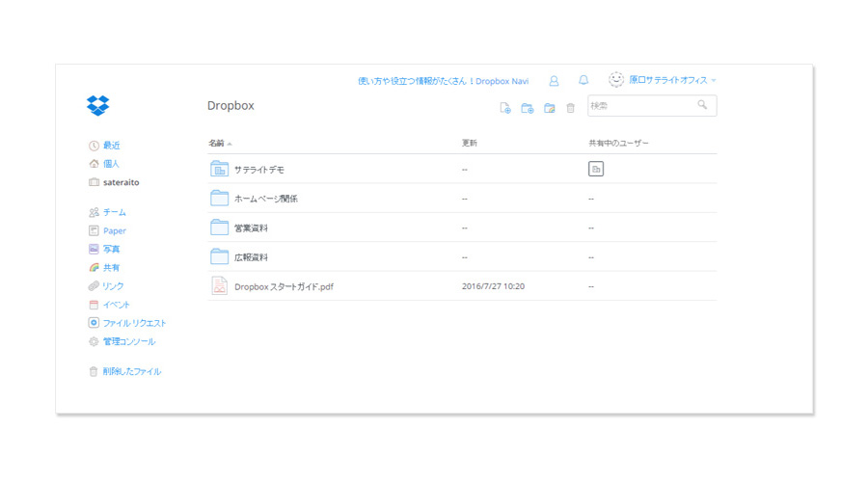The width and height of the screenshot is (868, 482).
Task: Click the smiley account avatar
Action: point(616,80)
